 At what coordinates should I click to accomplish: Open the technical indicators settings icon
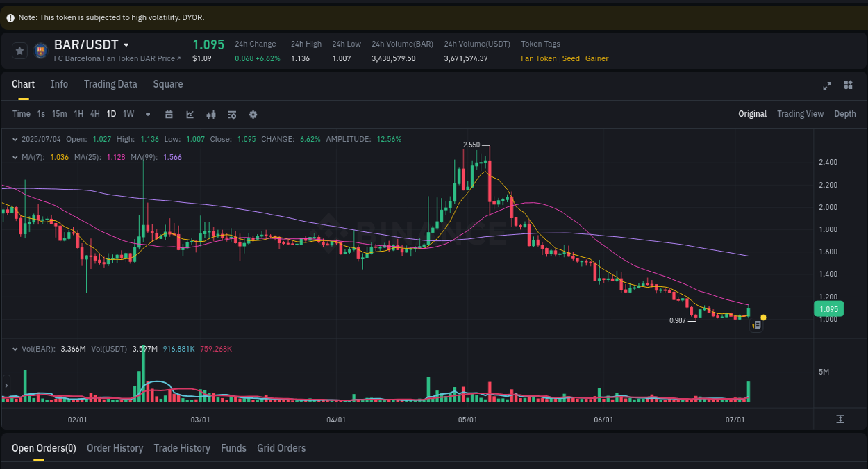pos(232,114)
